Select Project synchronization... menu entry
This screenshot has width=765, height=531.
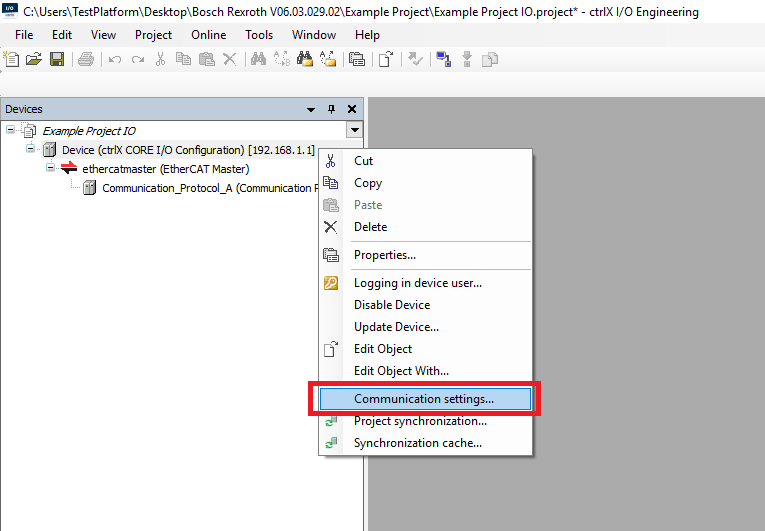[x=420, y=421]
